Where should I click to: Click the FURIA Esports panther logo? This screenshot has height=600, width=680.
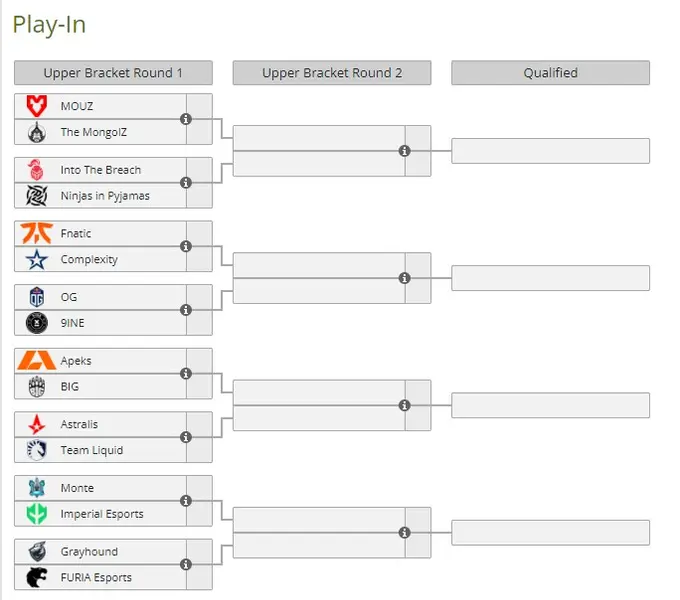pyautogui.click(x=37, y=577)
